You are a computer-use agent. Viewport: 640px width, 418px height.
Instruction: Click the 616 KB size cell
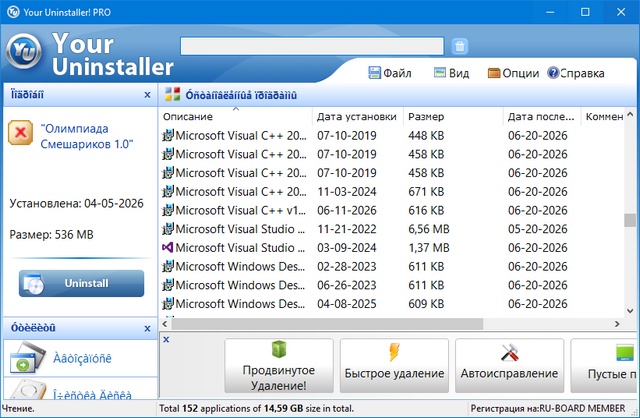[x=426, y=210]
